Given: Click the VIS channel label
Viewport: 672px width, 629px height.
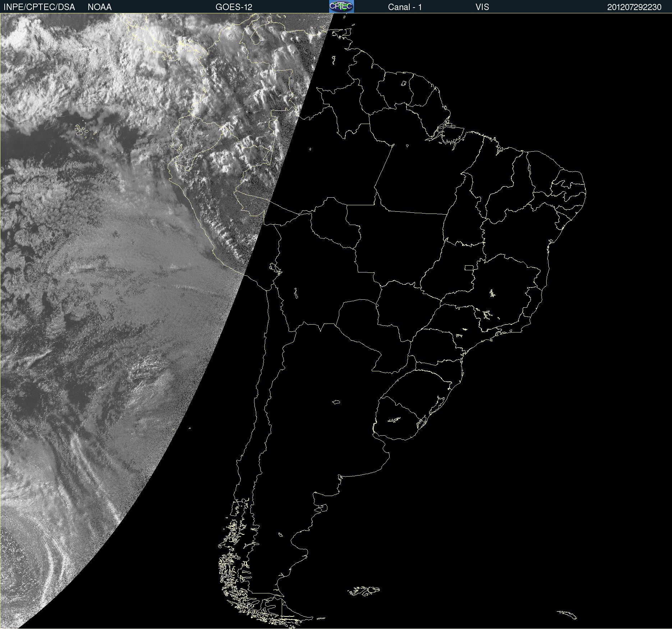Looking at the screenshot, I should [x=482, y=7].
